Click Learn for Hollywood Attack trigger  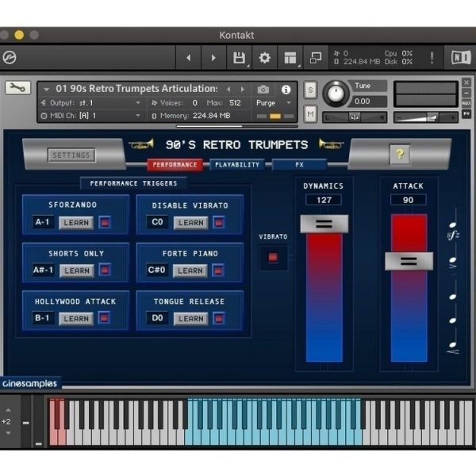click(x=76, y=318)
